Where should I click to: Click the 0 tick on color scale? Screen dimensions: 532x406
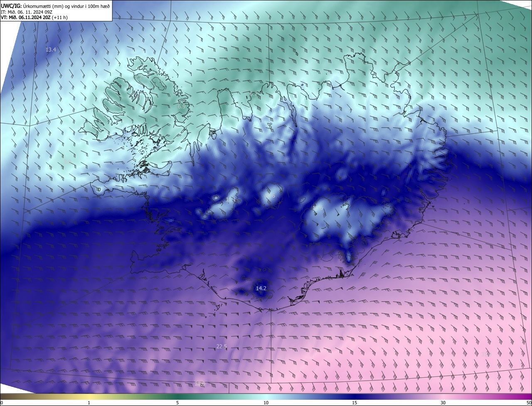point(2,403)
